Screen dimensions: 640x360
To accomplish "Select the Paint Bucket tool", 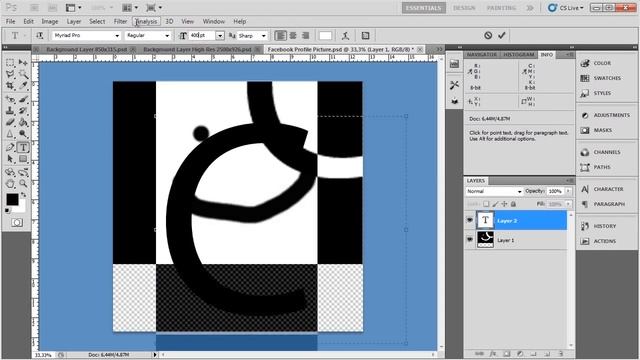I will click(x=23, y=122).
